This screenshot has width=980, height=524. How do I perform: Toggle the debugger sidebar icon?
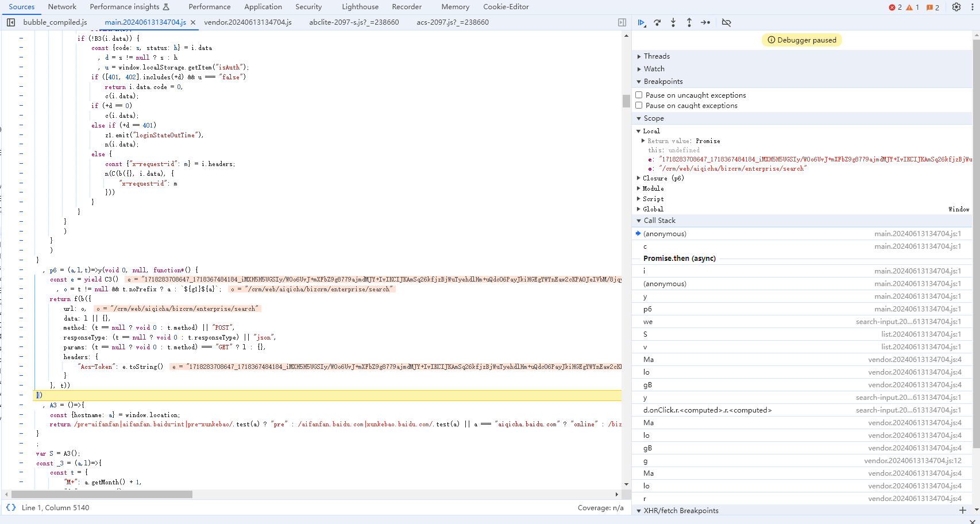tap(622, 22)
